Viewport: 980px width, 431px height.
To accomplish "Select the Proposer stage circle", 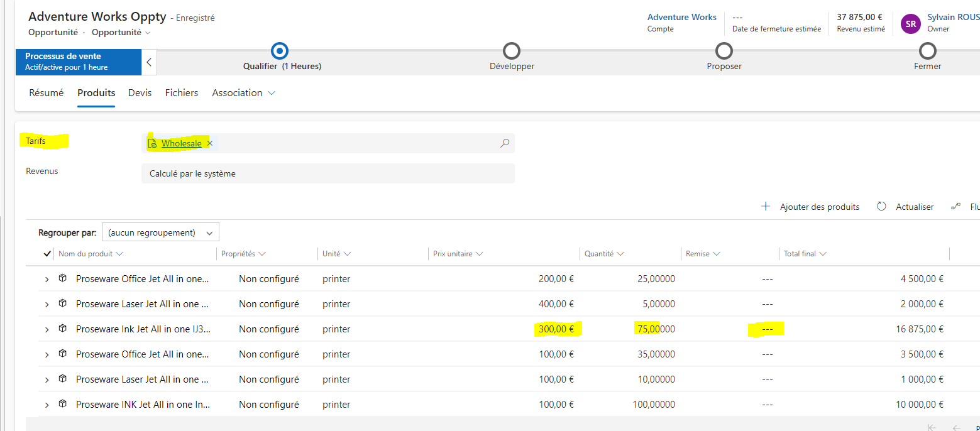I will click(x=724, y=50).
